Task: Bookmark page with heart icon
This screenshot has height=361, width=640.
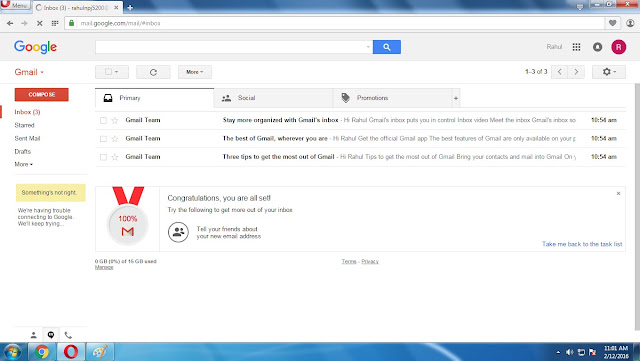Action: (612, 23)
